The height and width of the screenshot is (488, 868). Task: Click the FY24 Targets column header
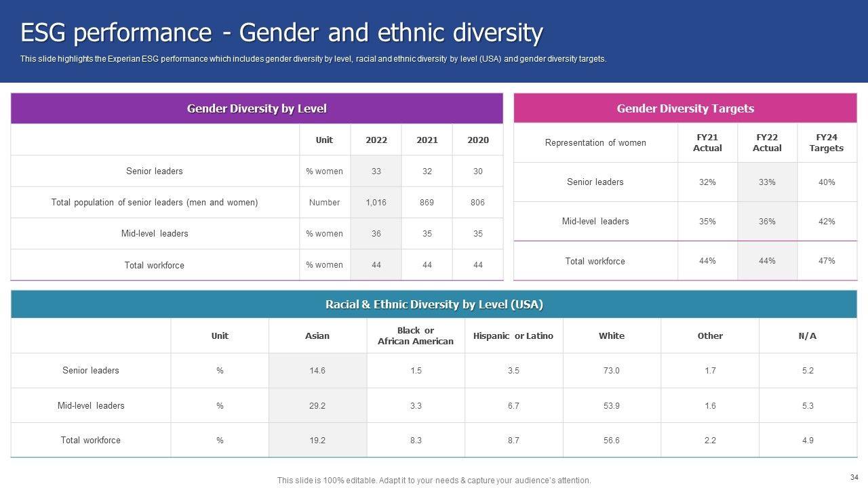click(826, 142)
